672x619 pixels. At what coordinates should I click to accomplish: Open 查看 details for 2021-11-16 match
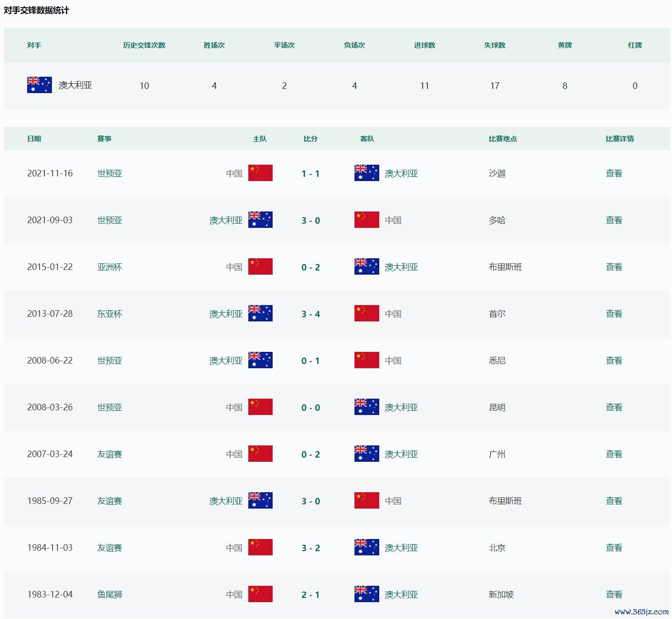tap(614, 174)
